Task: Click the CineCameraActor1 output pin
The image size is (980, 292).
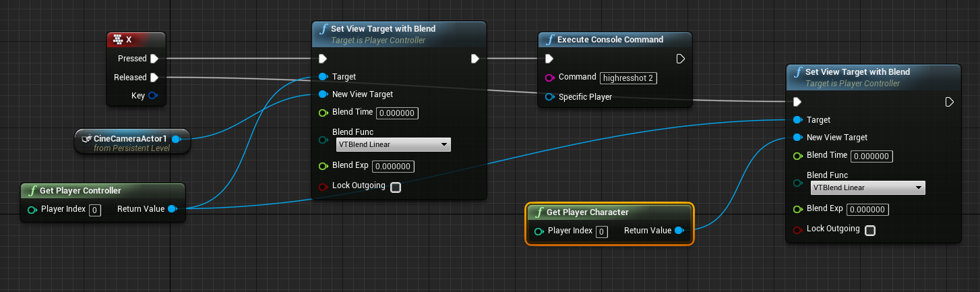Action: pos(176,139)
